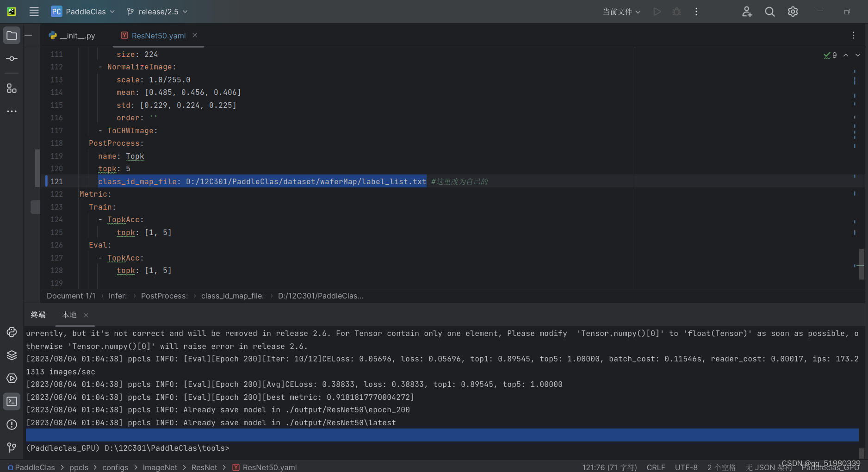Screen dimensions: 868x472
Task: Click Document 1/1 in breadcrumb
Action: coord(71,296)
